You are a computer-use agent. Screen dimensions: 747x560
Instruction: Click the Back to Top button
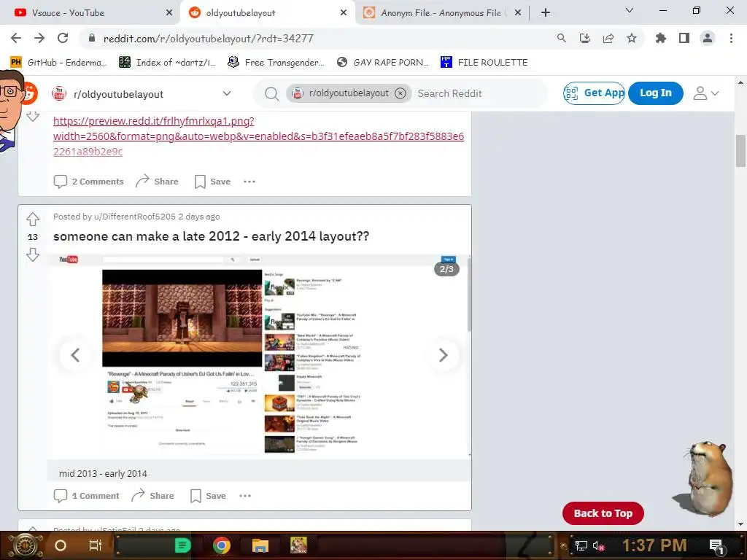[x=603, y=513]
